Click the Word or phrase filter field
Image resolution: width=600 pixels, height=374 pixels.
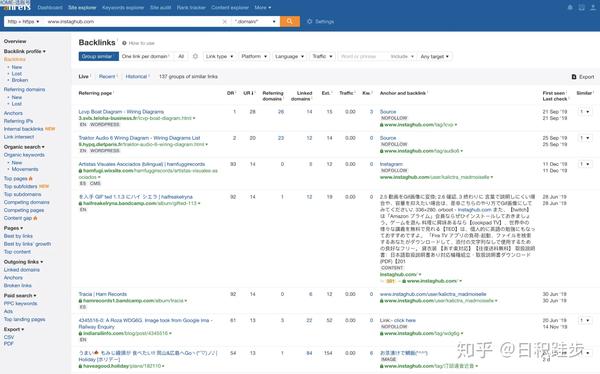tap(362, 57)
